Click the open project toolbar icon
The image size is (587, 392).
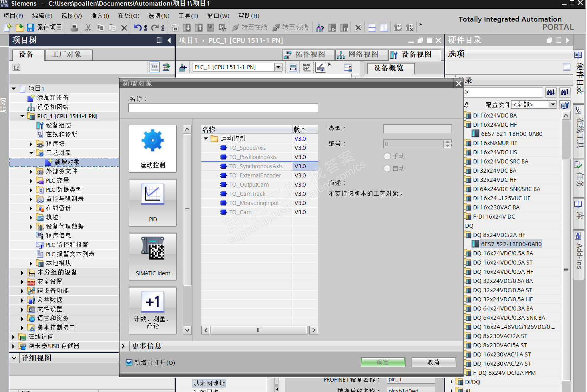(x=19, y=28)
